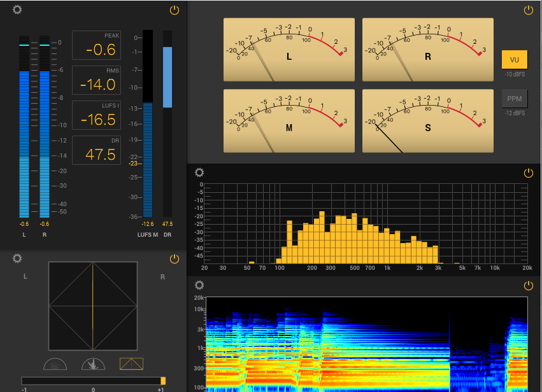542x392 pixels.
Task: Select the dotted polar sample vectorscope mode
Action: [55, 364]
